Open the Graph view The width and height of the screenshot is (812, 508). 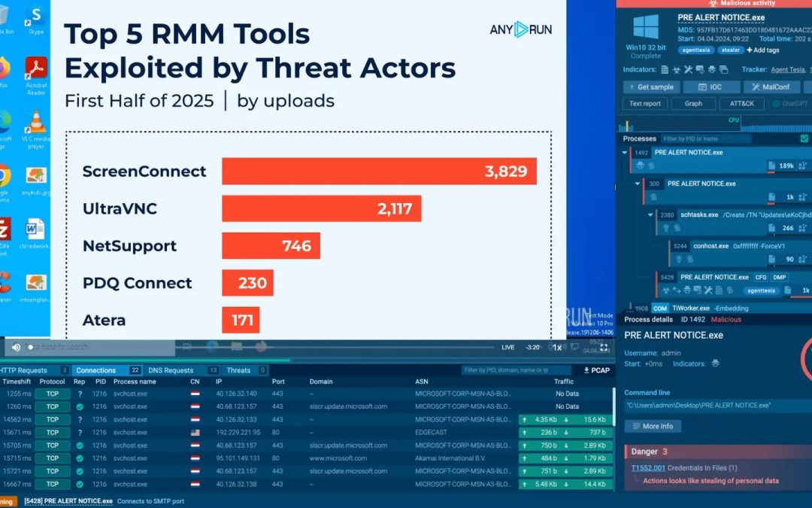[x=693, y=104]
